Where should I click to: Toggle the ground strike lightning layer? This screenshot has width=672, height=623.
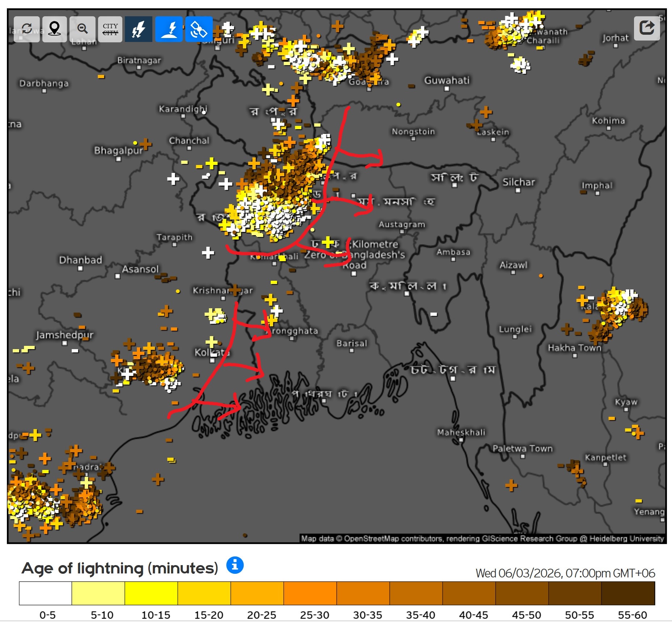pyautogui.click(x=169, y=29)
